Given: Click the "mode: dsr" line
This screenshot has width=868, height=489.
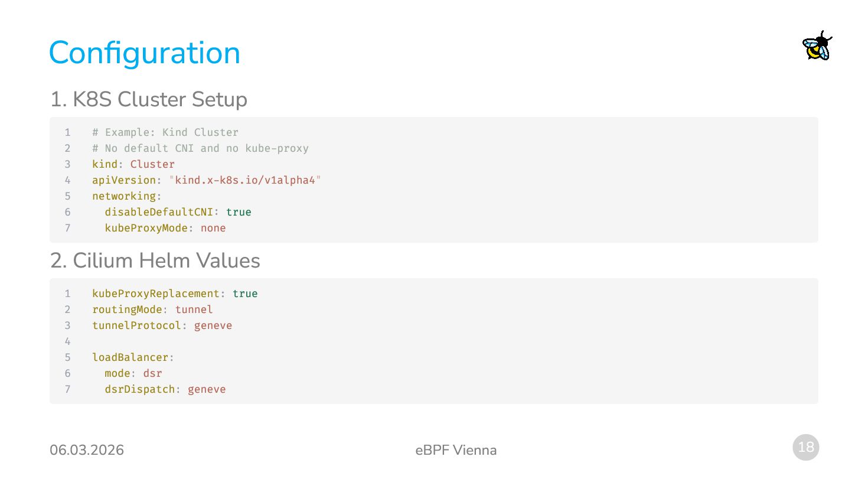Looking at the screenshot, I should point(133,373).
